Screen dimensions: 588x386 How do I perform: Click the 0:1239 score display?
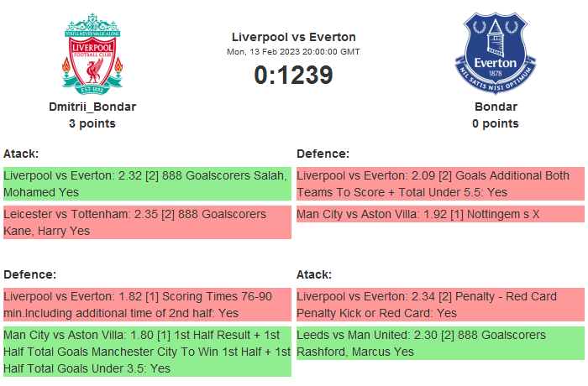(x=293, y=76)
